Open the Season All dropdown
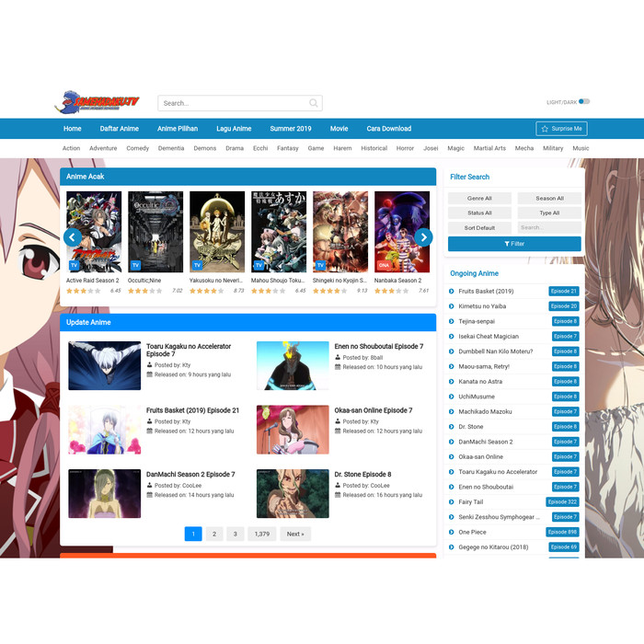The height and width of the screenshot is (644, 644). [x=549, y=198]
